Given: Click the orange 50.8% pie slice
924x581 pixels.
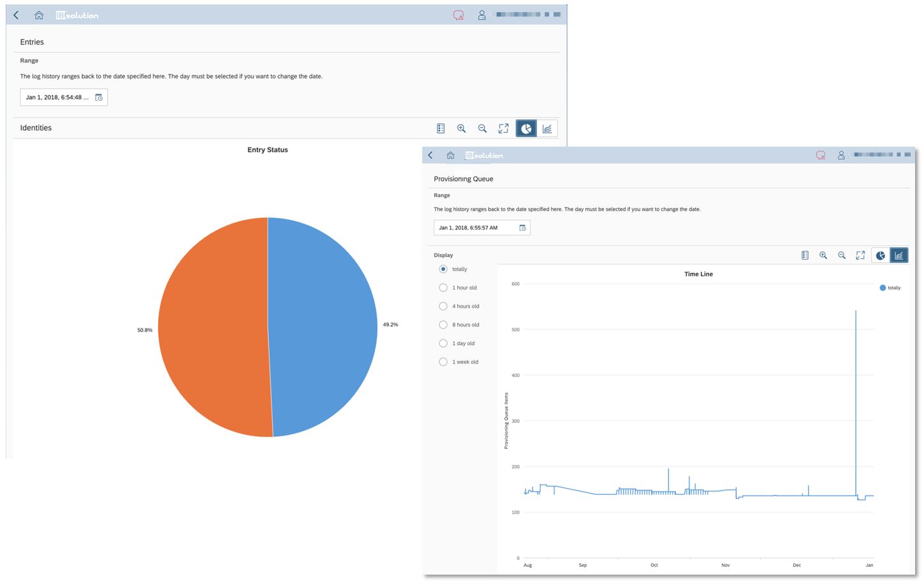Looking at the screenshot, I should (x=214, y=327).
